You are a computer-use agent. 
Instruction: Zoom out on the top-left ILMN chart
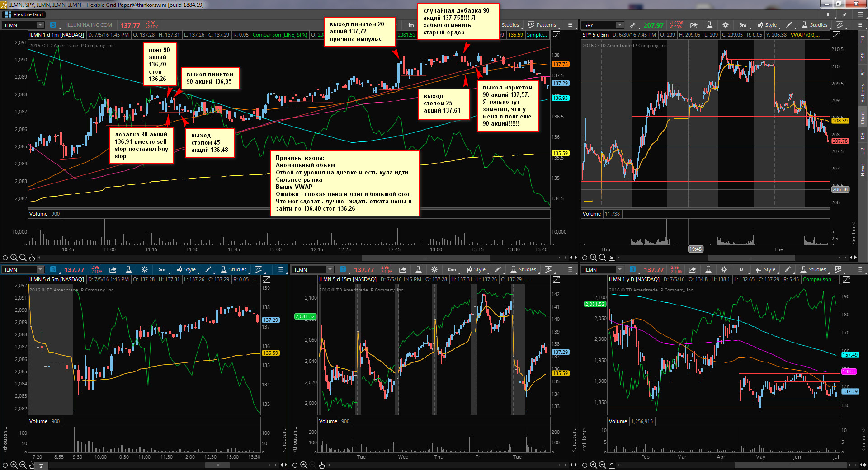coord(23,258)
